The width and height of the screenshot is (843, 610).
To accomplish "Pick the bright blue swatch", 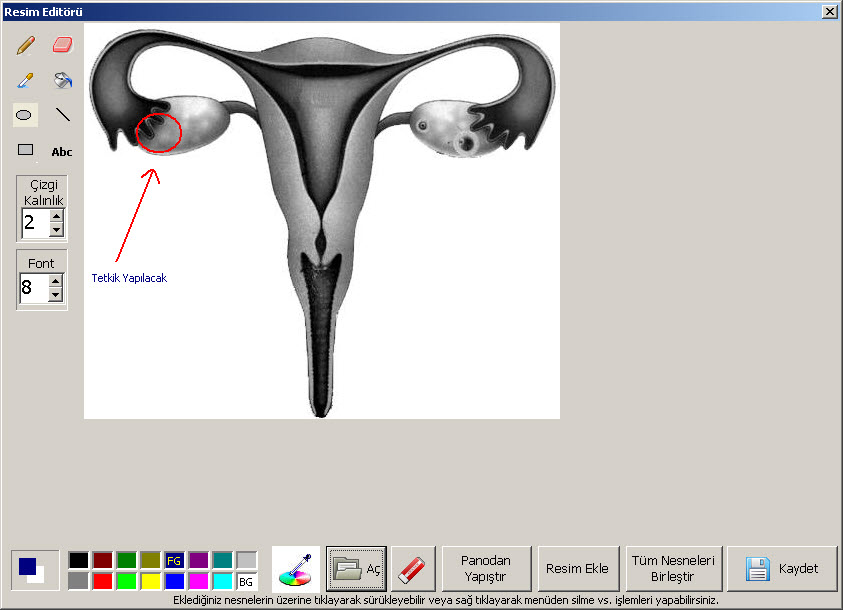I will point(174,581).
